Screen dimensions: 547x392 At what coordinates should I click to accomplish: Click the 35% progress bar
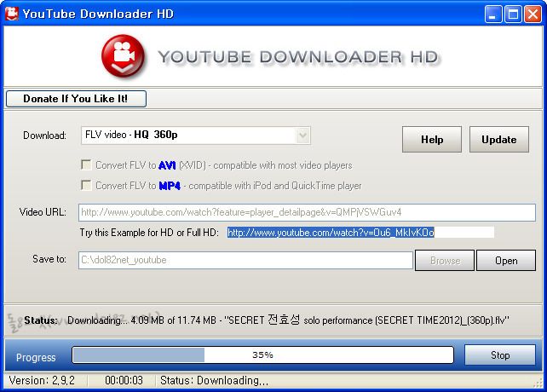[263, 355]
